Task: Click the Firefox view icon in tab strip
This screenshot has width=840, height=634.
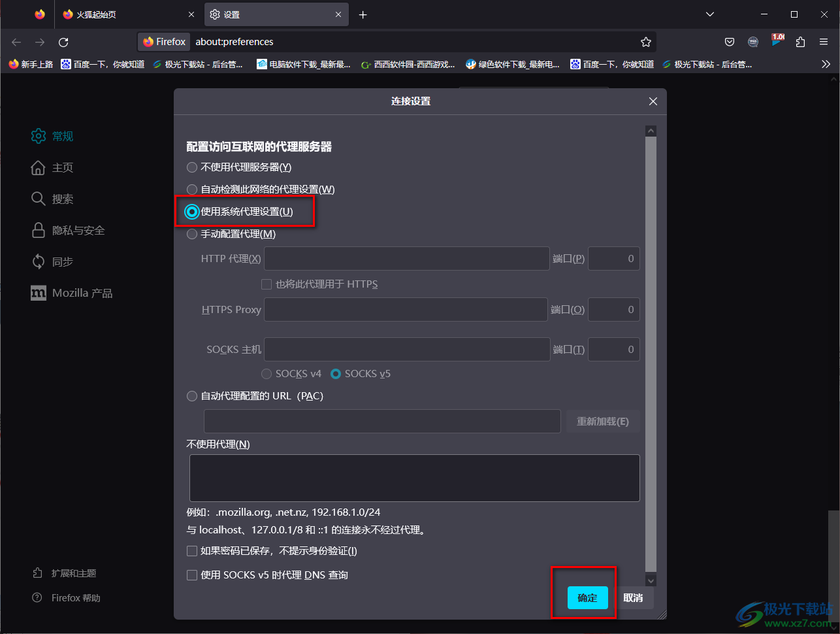Action: 40,14
